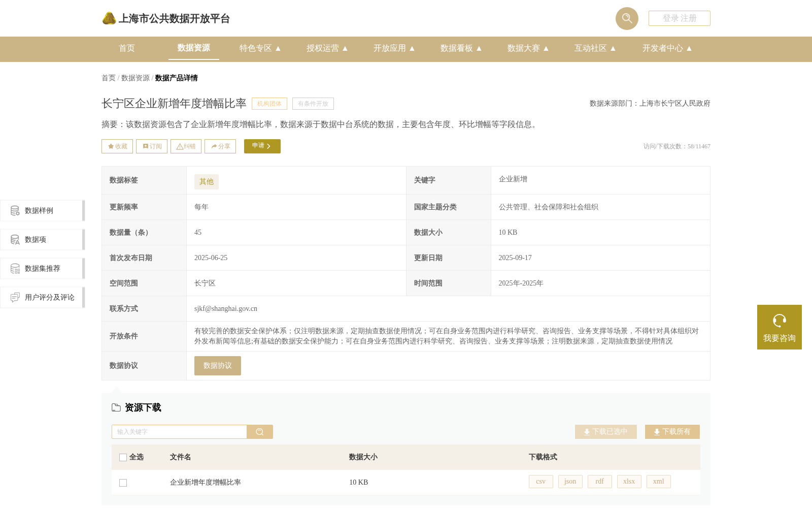Download the file in rdf format
812x508 pixels.
click(x=600, y=482)
